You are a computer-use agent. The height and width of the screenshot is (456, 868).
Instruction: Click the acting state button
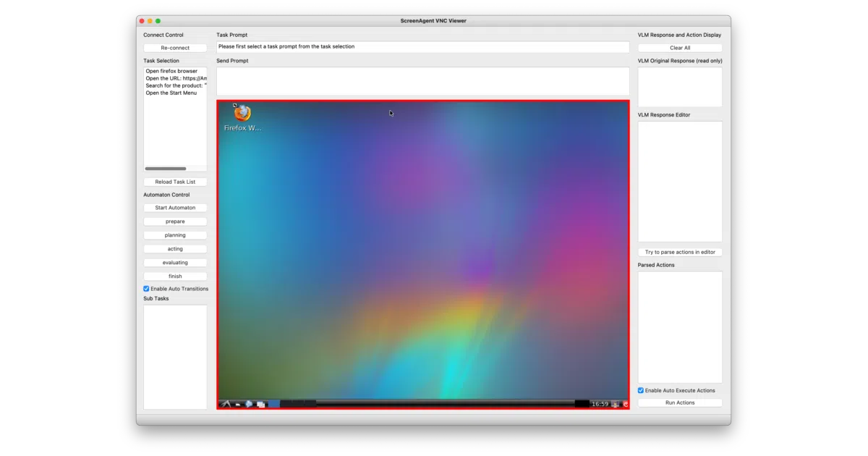click(x=175, y=249)
